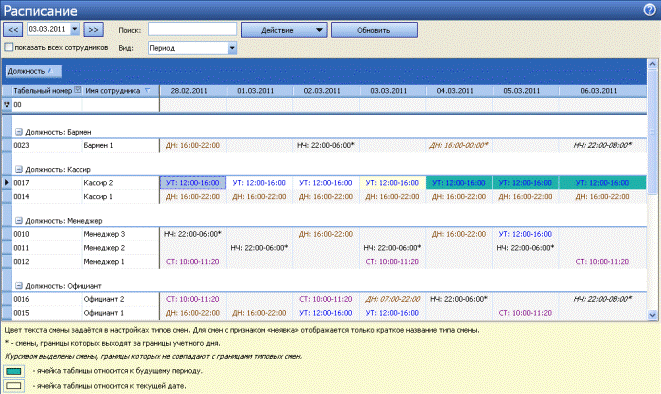This screenshot has height=394, width=661.
Task: Open the Действие dropdown button
Action: point(284,30)
